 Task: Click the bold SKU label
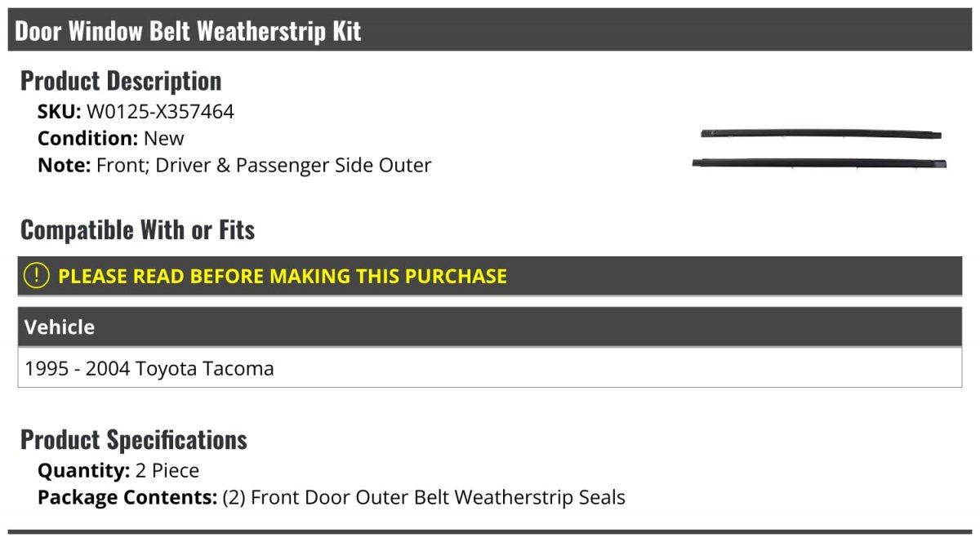(60, 112)
